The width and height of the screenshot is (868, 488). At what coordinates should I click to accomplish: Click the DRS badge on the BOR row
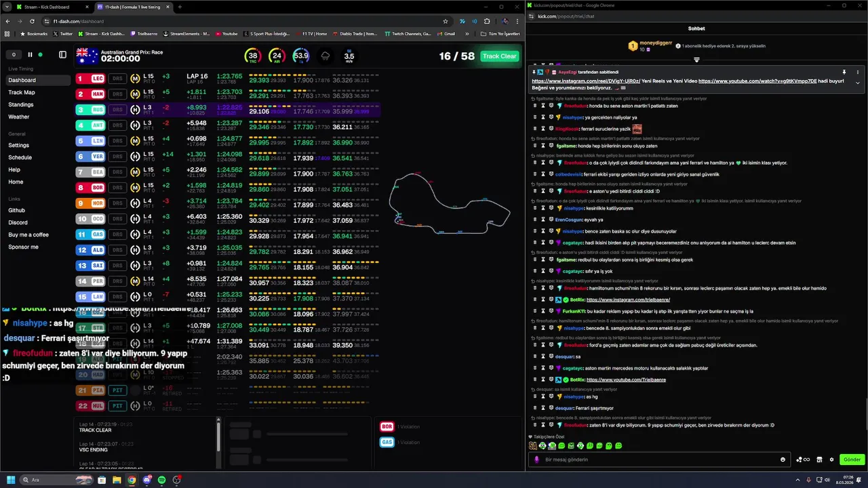tap(117, 188)
